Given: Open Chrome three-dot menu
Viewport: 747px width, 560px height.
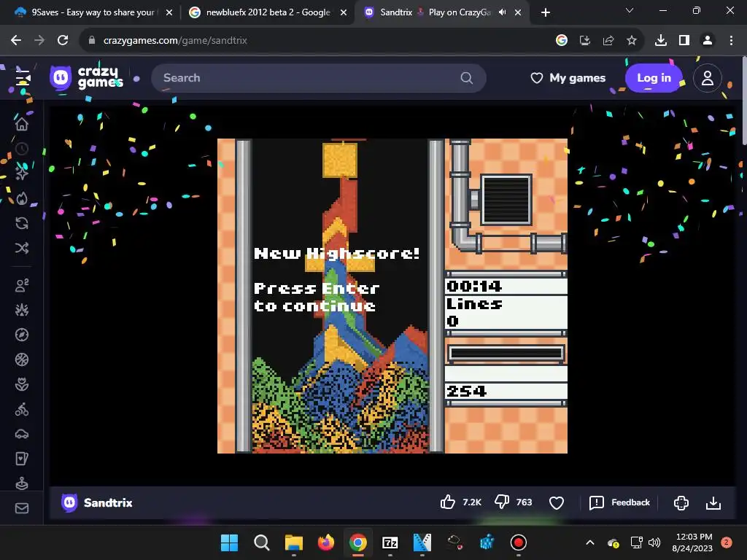Looking at the screenshot, I should 731,41.
